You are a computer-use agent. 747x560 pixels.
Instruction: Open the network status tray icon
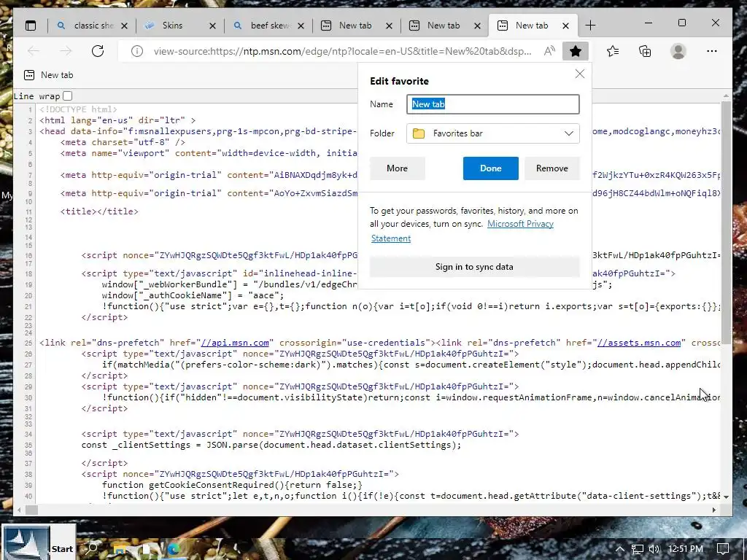click(637, 549)
